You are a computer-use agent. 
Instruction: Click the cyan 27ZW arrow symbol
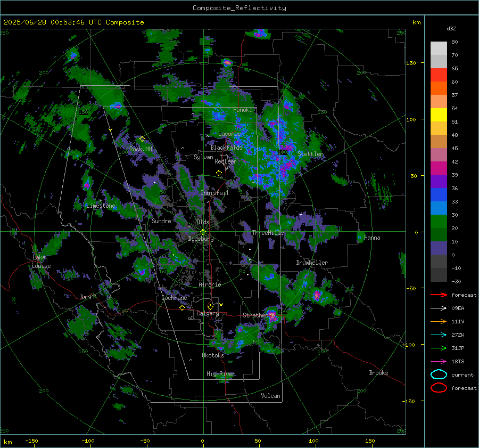click(x=439, y=335)
